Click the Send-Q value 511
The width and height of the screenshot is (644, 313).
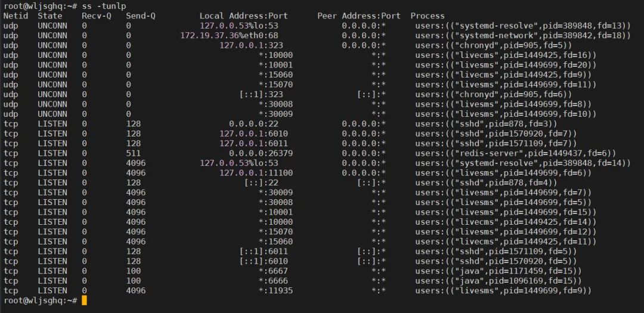(x=134, y=153)
